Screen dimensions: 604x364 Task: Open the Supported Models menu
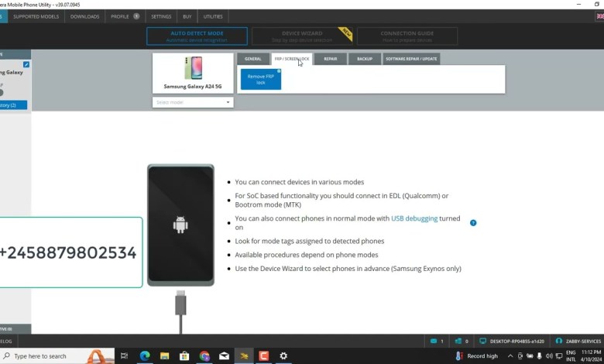(x=36, y=16)
